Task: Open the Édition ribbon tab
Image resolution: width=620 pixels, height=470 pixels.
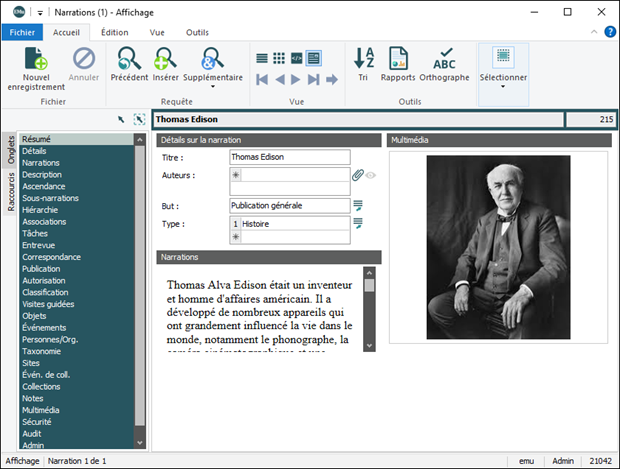Action: point(114,32)
